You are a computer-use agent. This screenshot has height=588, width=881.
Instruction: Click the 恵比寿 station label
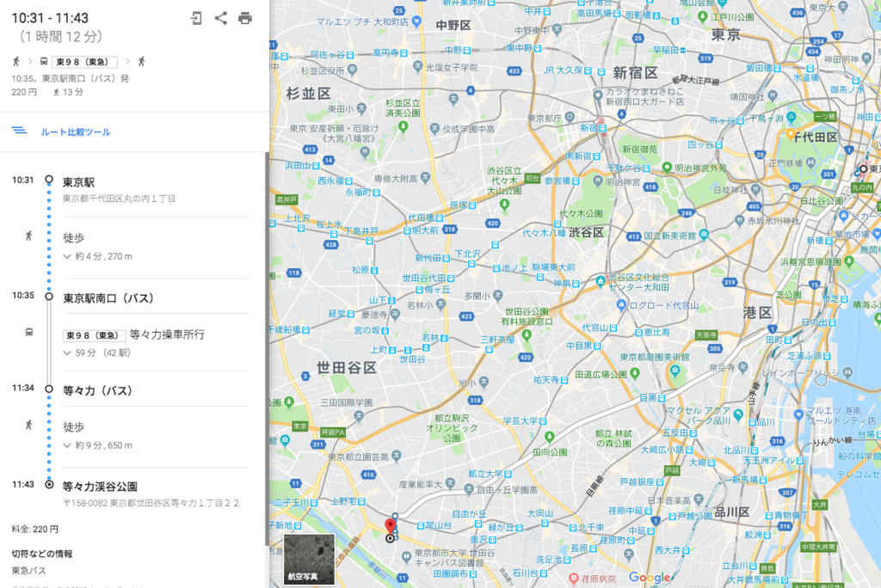(657, 333)
